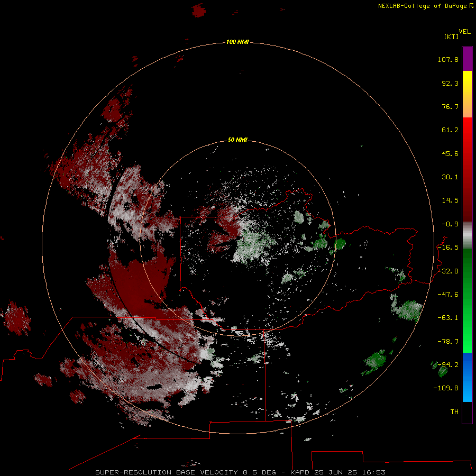Viewport: 476px width, 476px height.
Task: Click the -32.0 velocity scale value
Action: pos(448,271)
